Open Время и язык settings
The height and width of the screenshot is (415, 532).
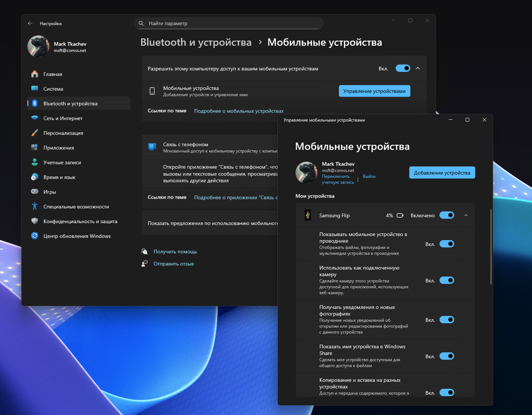click(x=79, y=177)
